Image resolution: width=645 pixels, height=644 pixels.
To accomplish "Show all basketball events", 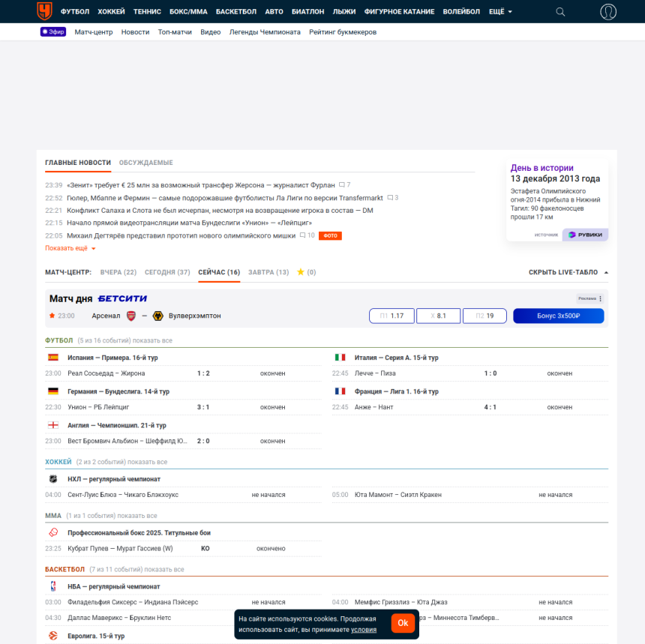I will click(x=164, y=570).
